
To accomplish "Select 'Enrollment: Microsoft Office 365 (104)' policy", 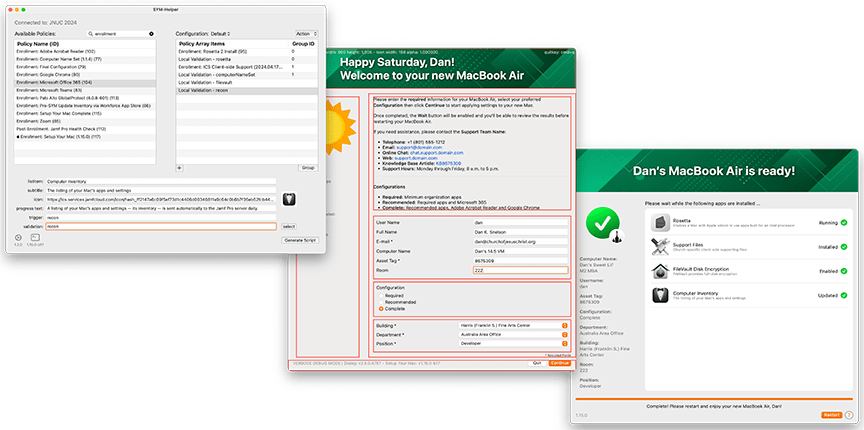I will pos(85,82).
